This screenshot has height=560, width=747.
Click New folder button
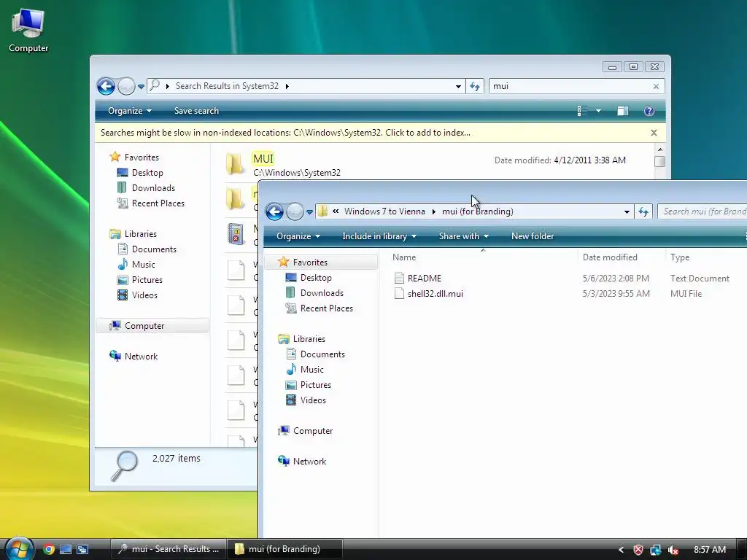532,236
